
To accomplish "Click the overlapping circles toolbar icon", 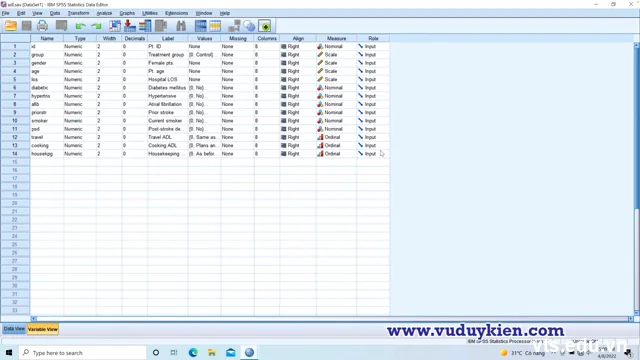I will click(249, 26).
